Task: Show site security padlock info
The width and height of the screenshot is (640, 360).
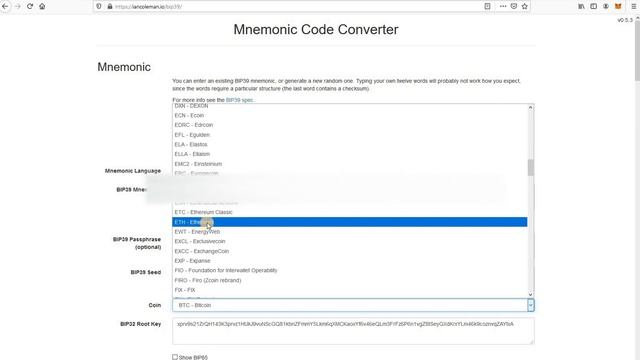Action: click(x=110, y=7)
